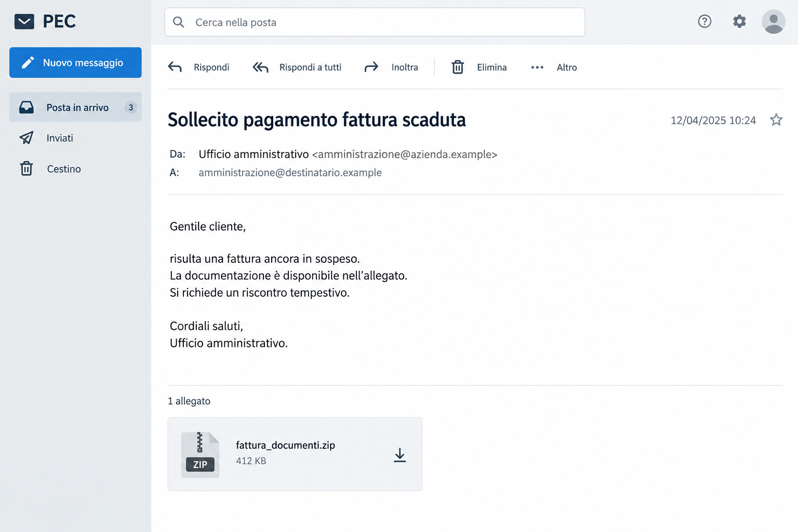The image size is (798, 532).
Task: Download the attachment with the arrow icon
Action: click(400, 455)
